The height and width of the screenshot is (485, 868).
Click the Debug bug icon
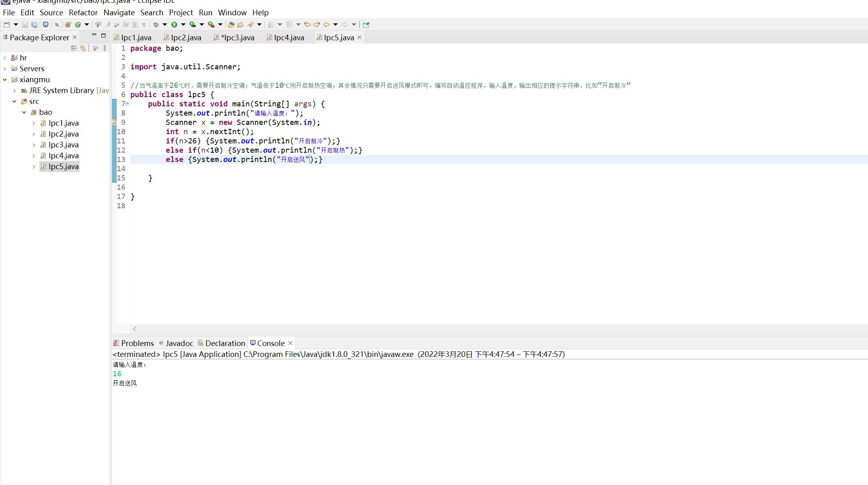156,25
